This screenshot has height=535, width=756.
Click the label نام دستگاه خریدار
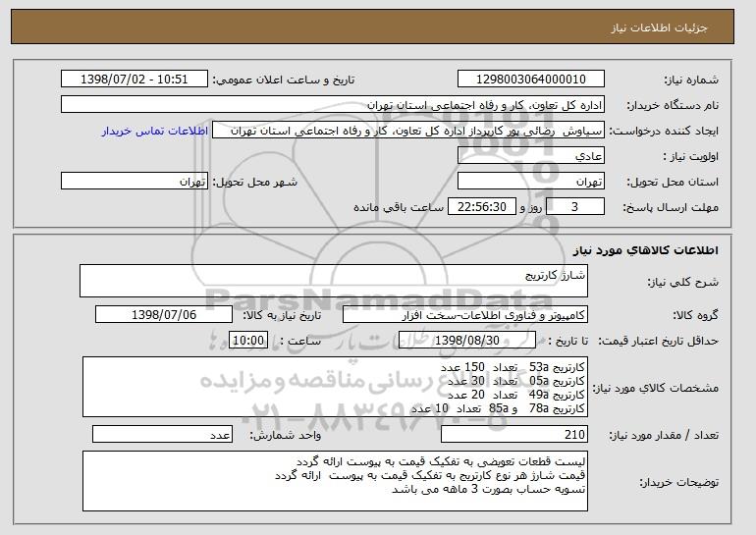(673, 105)
